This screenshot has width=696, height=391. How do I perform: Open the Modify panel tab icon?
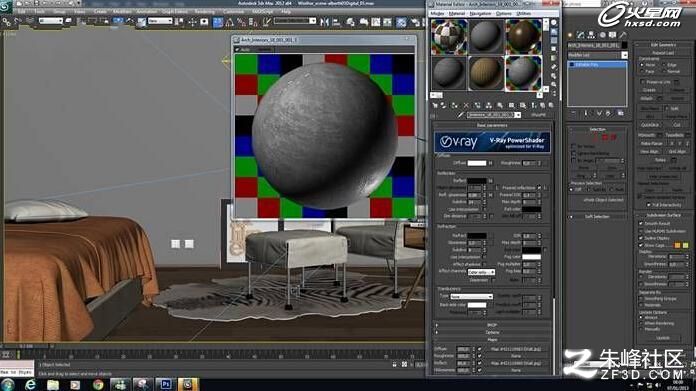[x=581, y=35]
